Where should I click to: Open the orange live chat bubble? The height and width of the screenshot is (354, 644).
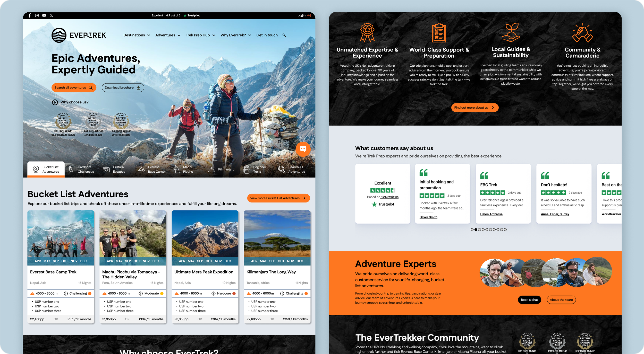tap(303, 149)
